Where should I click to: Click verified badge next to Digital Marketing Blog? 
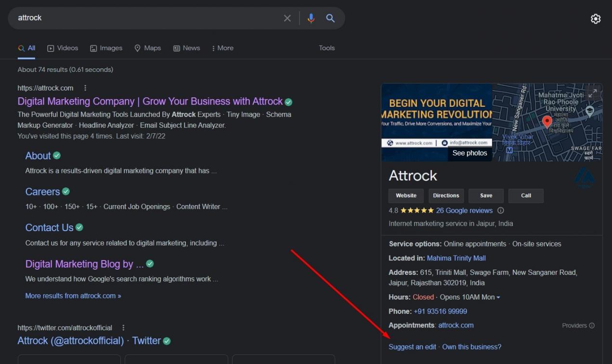click(x=150, y=264)
